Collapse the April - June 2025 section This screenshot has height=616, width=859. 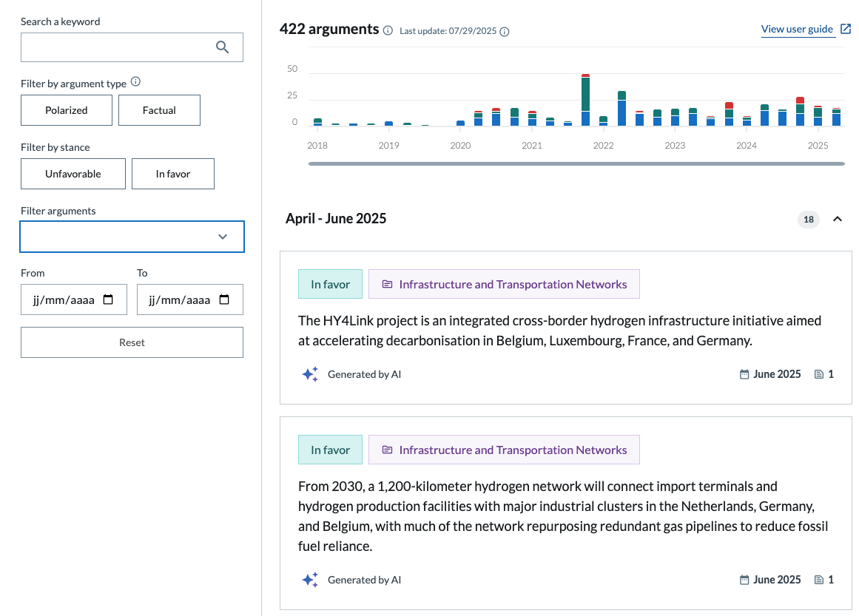click(x=838, y=219)
